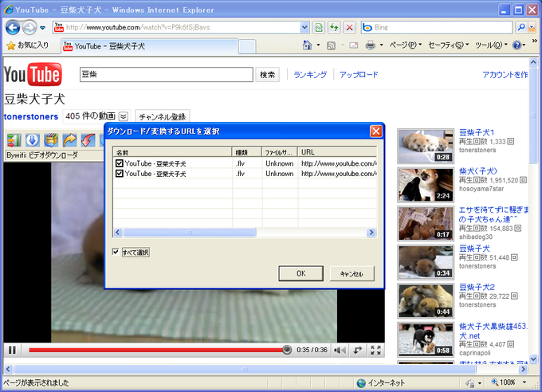This screenshot has width=542, height=392.
Task: Open the 100% zoom level dropdown
Action: click(524, 382)
